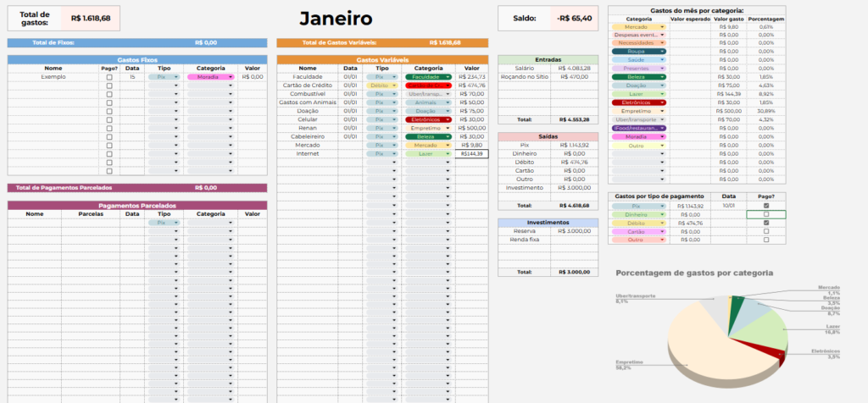Uncheck the Pago box for Débito payment

[x=766, y=223]
